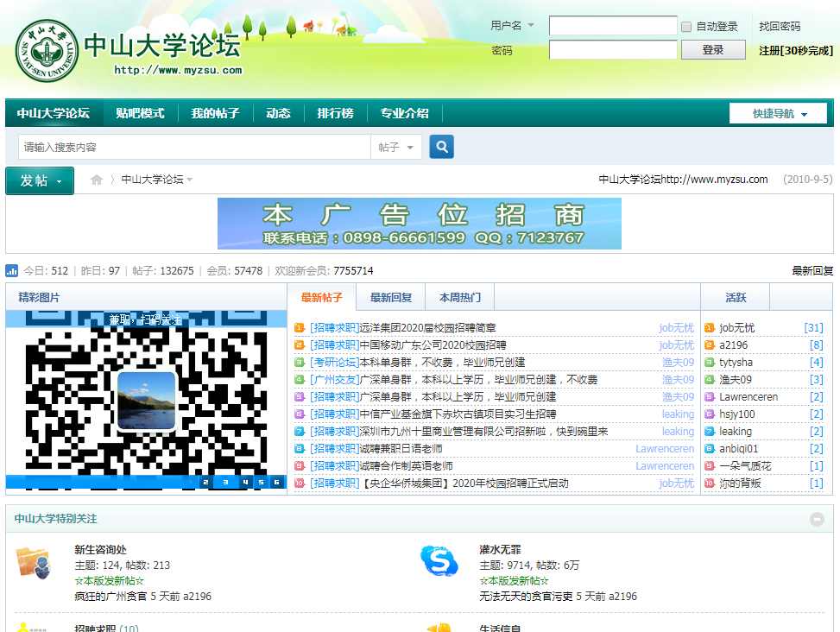Open the 新生咨询处 forum
The image size is (840, 632).
pyautogui.click(x=100, y=549)
